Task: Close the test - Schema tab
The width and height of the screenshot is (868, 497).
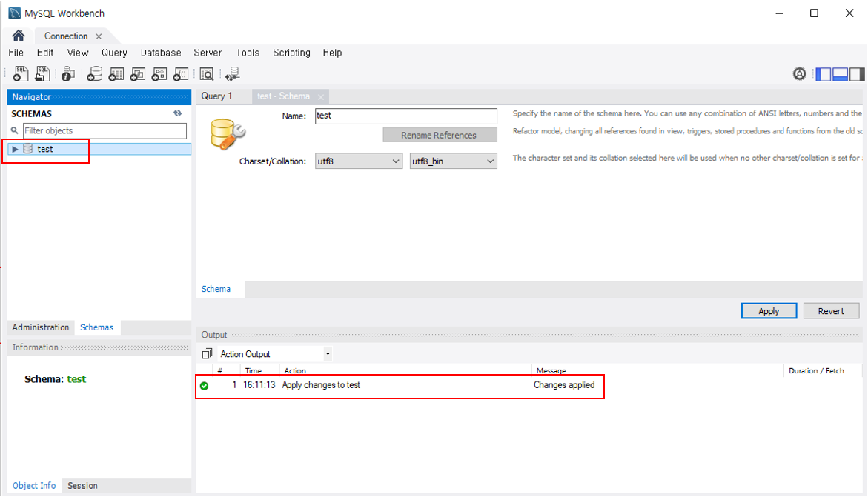Action: click(321, 97)
